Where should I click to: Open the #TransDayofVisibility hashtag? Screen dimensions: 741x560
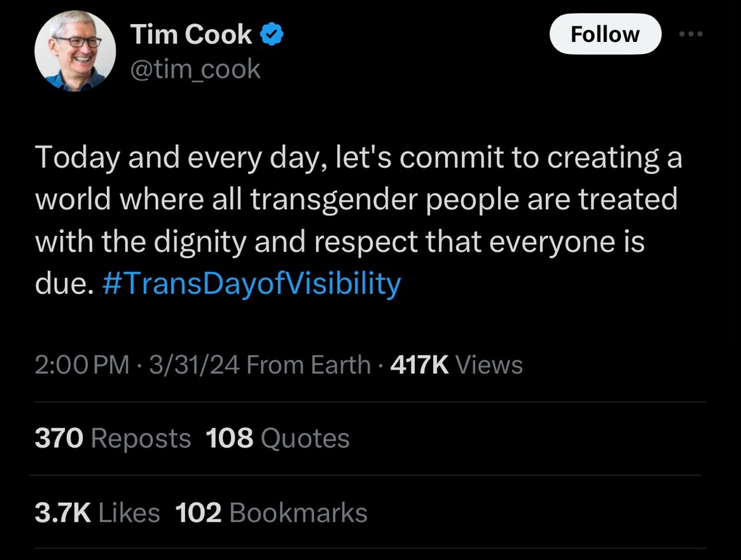pyautogui.click(x=251, y=284)
